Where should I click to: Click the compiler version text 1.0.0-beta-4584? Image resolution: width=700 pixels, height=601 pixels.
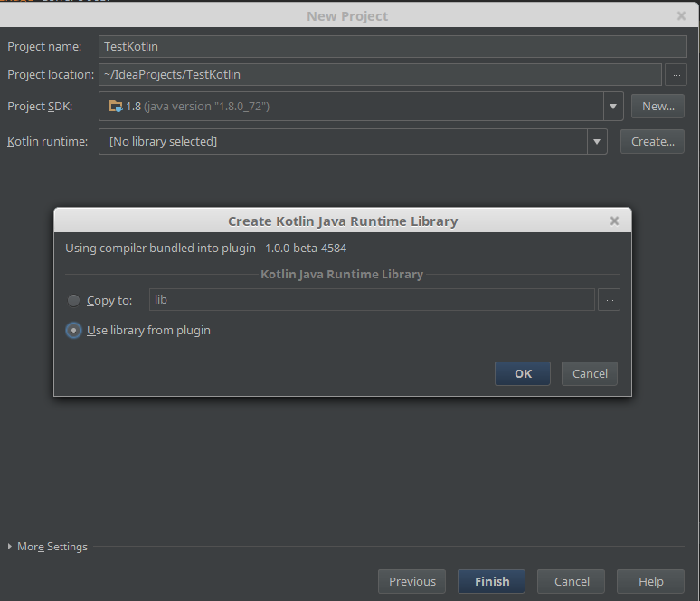pyautogui.click(x=306, y=248)
